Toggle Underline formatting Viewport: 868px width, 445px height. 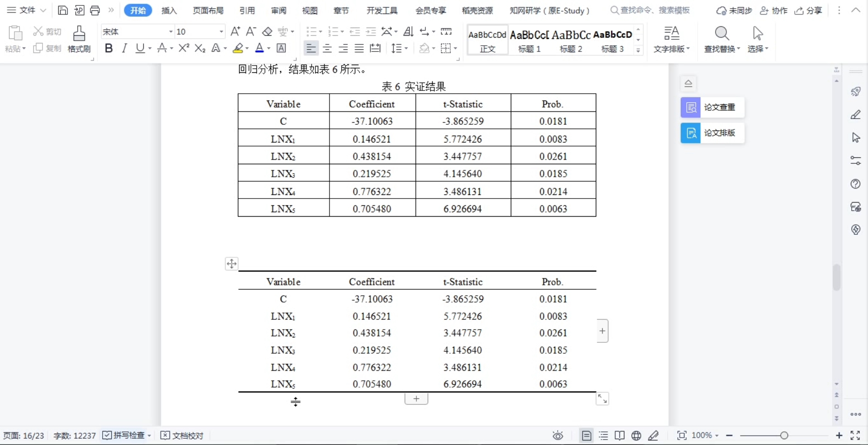click(x=141, y=48)
